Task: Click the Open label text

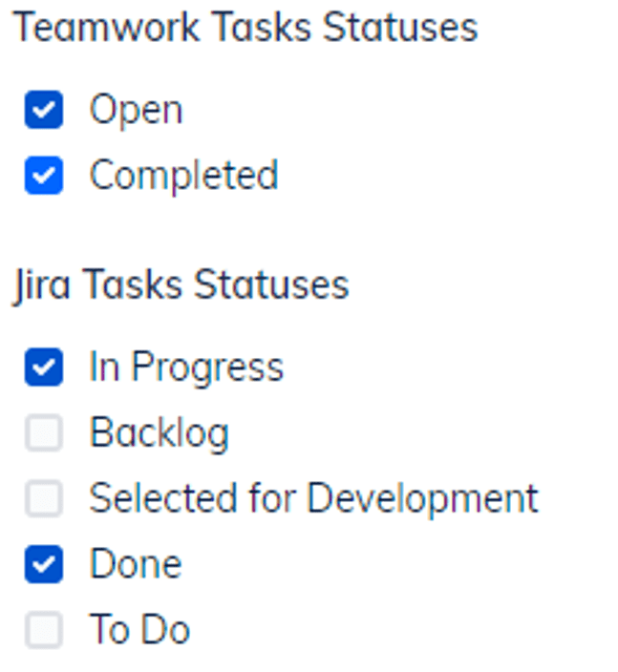Action: tap(136, 111)
